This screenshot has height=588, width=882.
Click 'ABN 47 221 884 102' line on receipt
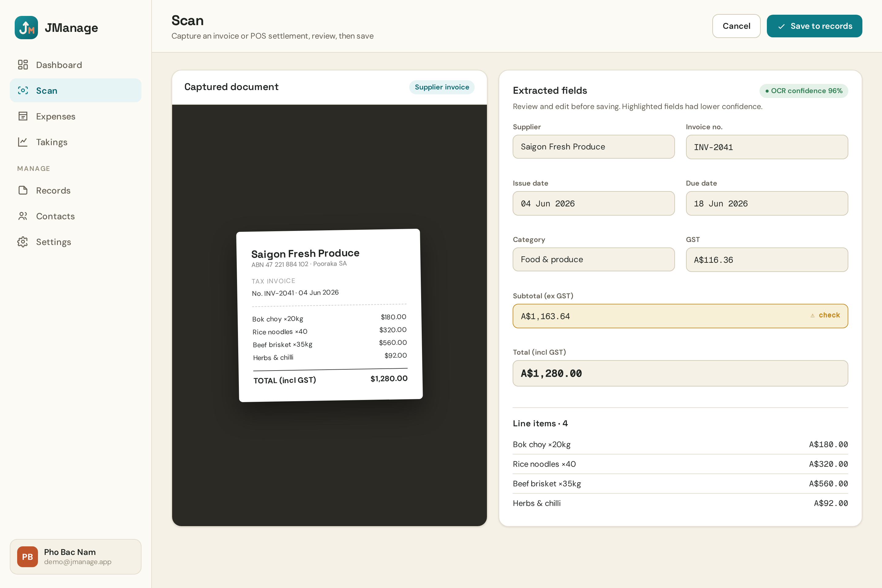click(299, 264)
